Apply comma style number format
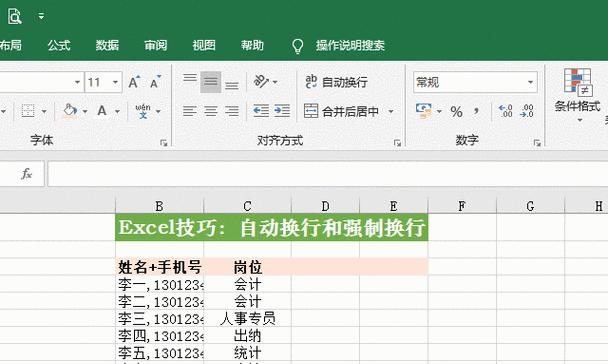 pos(476,112)
